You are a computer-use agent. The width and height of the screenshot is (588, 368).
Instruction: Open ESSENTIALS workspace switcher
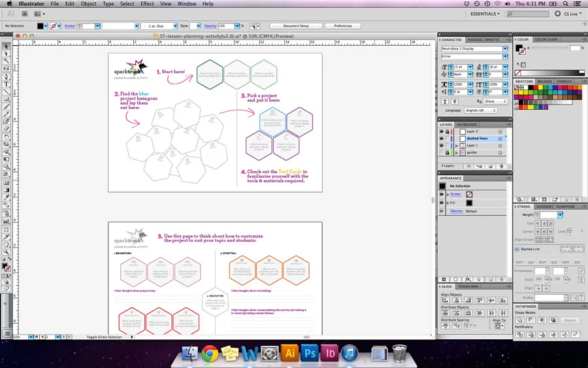tap(485, 14)
